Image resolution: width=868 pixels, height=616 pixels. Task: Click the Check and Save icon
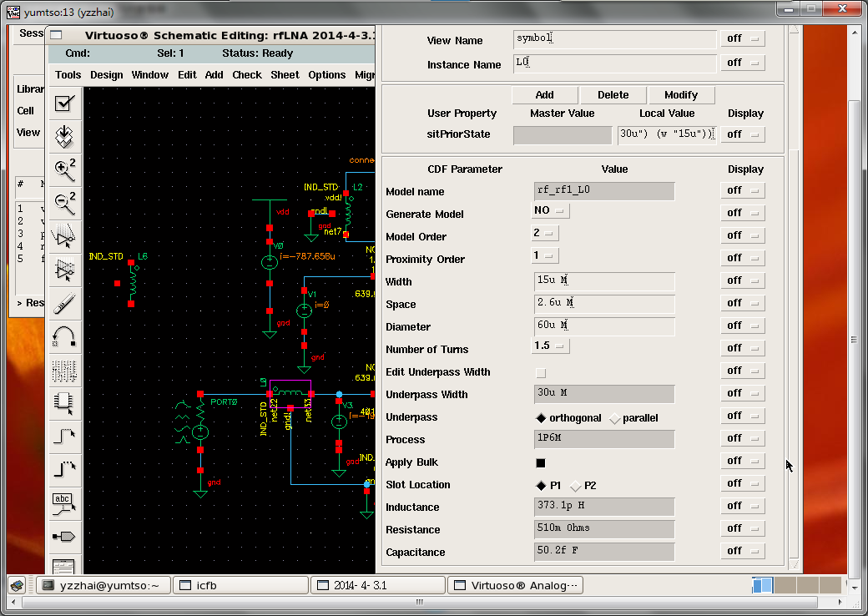[x=65, y=104]
